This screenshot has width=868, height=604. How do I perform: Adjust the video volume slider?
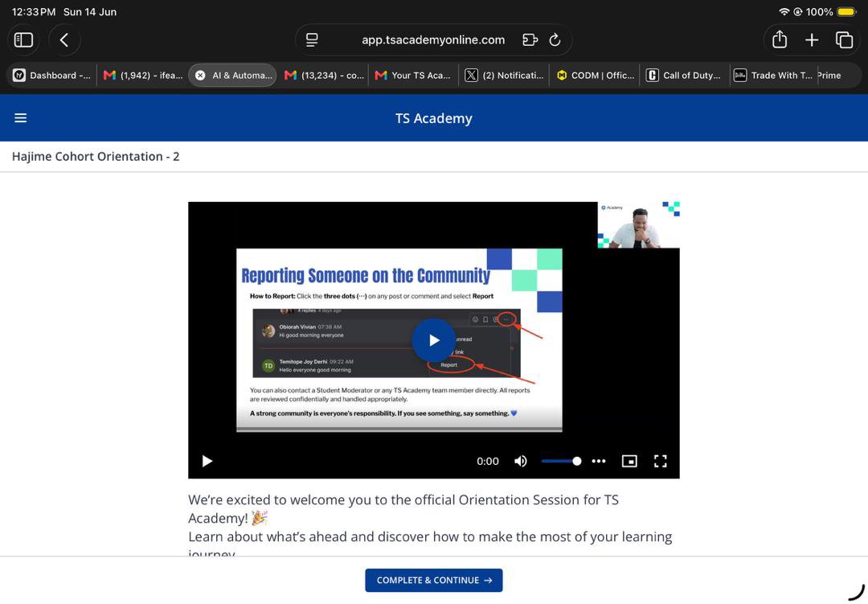561,461
